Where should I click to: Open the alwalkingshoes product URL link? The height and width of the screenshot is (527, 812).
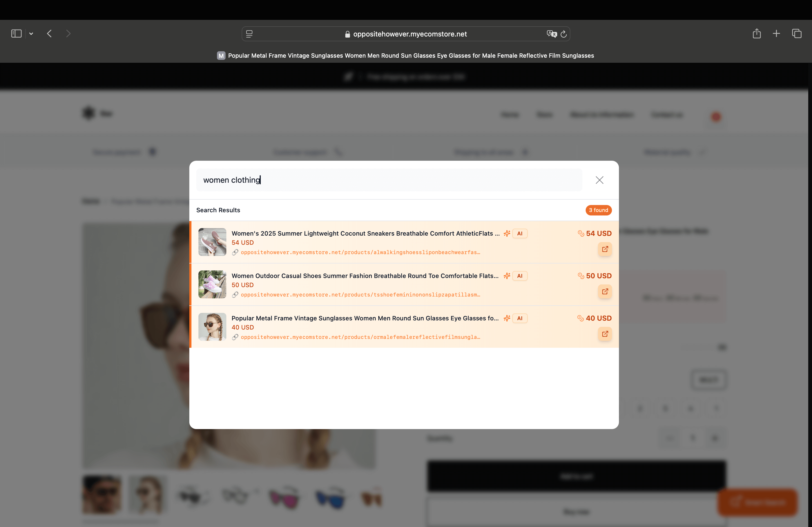click(x=360, y=252)
